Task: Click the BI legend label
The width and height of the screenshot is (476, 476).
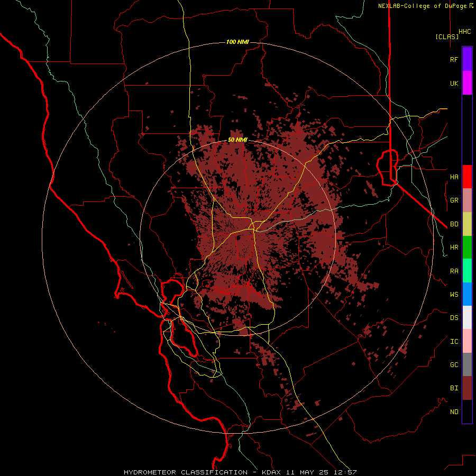Action: point(454,388)
